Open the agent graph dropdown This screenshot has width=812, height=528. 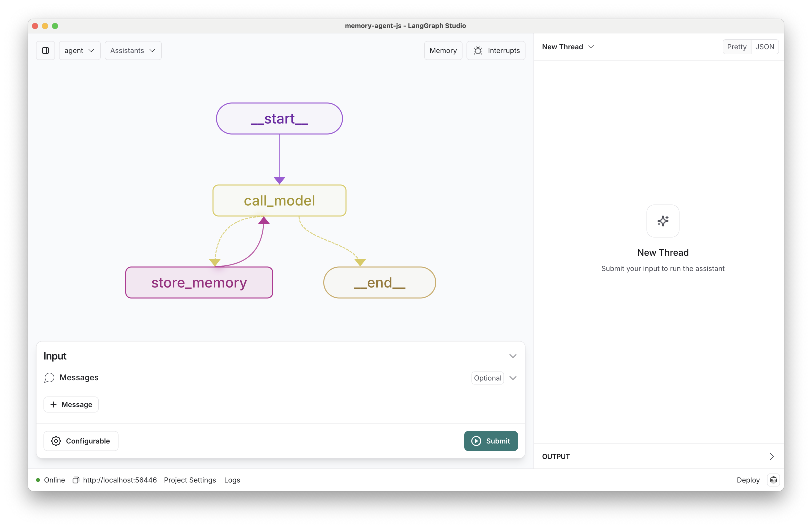[79, 50]
